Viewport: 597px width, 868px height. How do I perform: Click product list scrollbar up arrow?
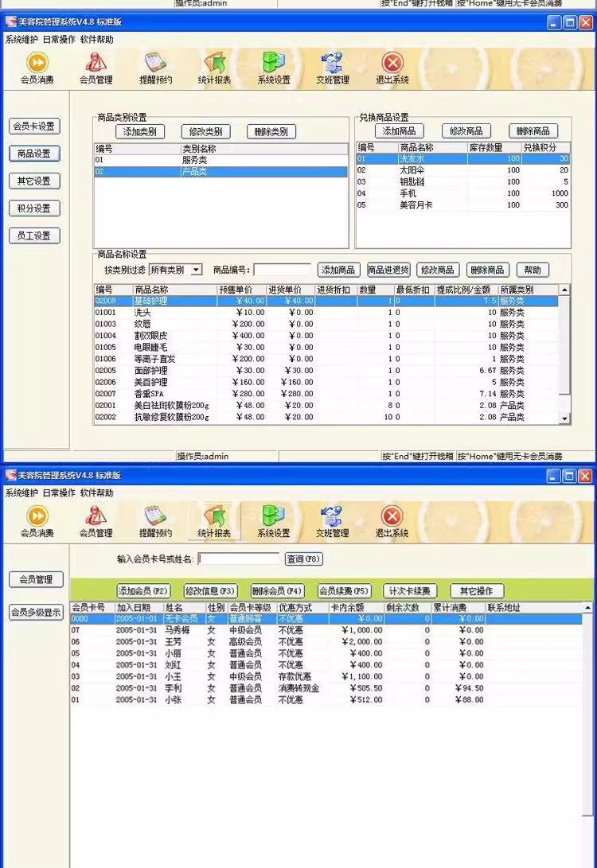coord(564,290)
